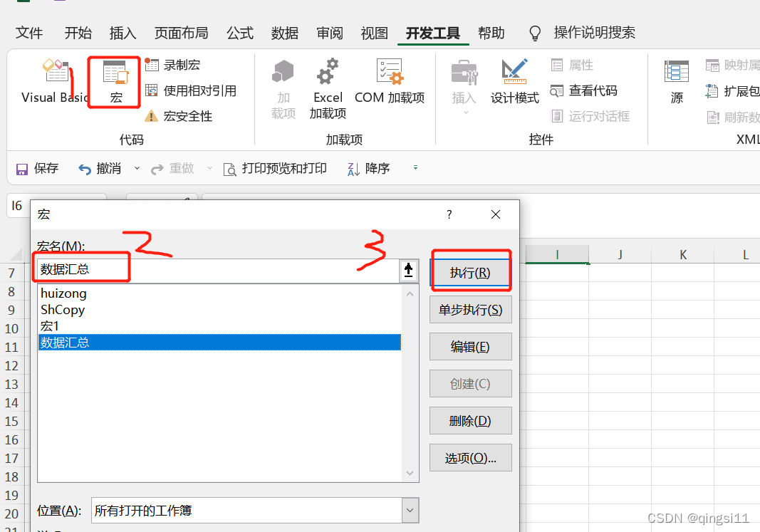Select macro 宏1 in the list
760x532 pixels.
pos(219,326)
